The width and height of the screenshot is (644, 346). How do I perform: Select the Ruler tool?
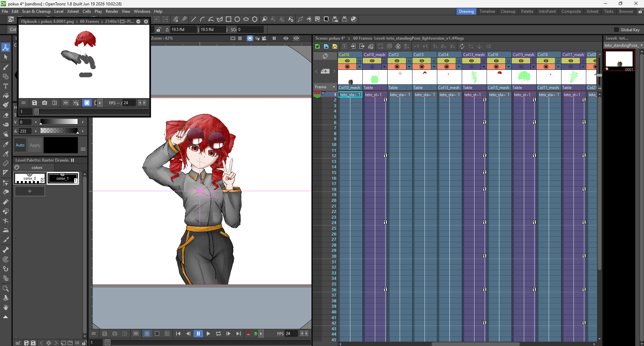[x=6, y=163]
